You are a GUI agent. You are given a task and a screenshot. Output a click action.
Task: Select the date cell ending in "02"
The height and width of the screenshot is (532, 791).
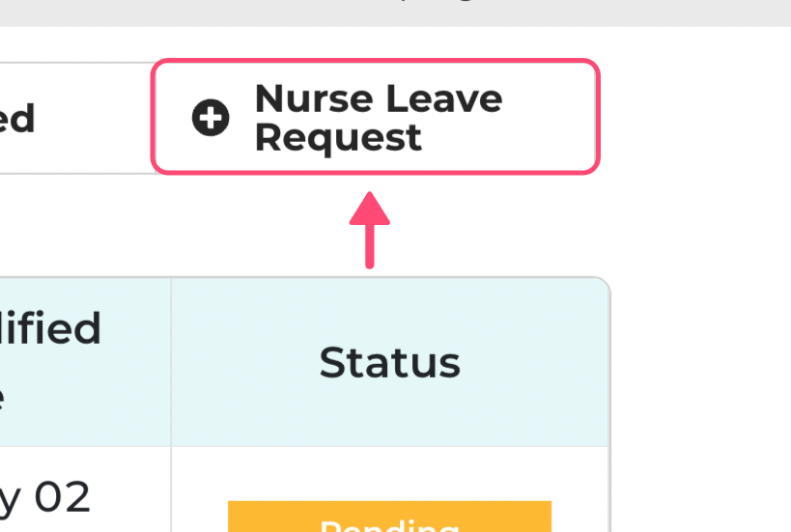coord(45,497)
